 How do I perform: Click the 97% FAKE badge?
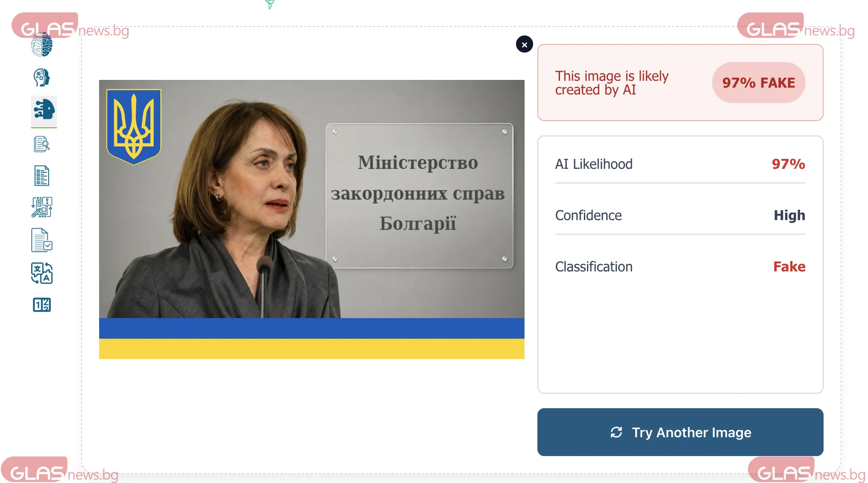click(x=758, y=82)
